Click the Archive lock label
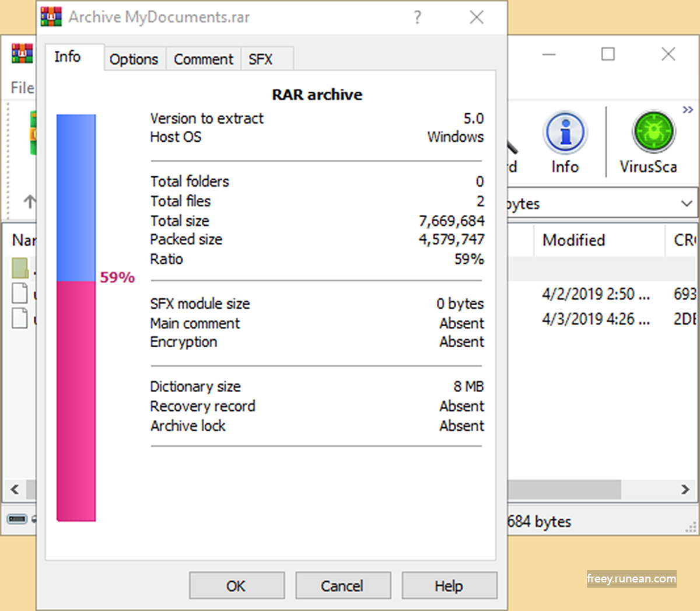The image size is (700, 611). tap(188, 426)
